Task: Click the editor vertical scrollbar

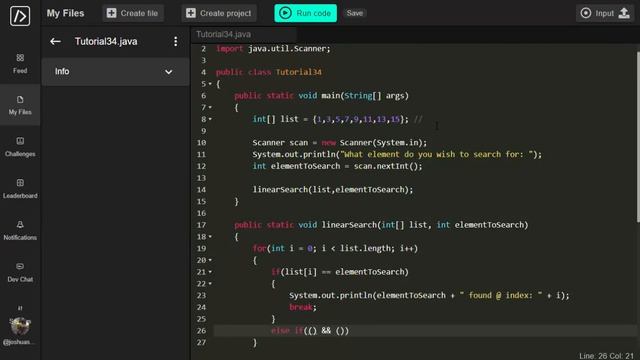Action: coord(638,137)
